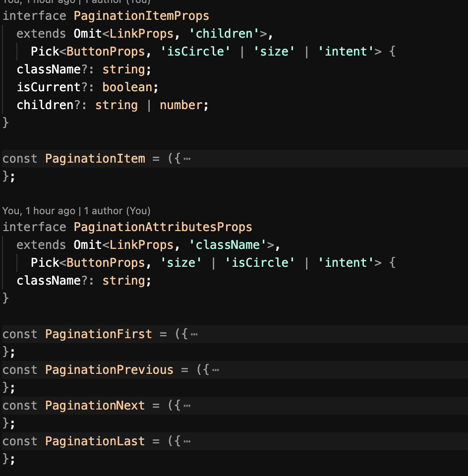The image size is (468, 476).
Task: Unfold the collapsed PaginationLast function body
Action: point(187,441)
